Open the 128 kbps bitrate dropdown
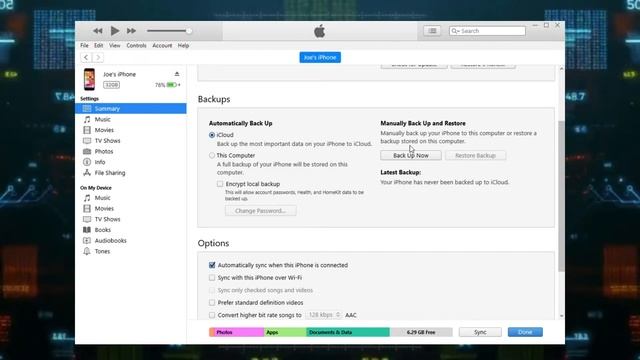640x360 pixels. [x=324, y=315]
